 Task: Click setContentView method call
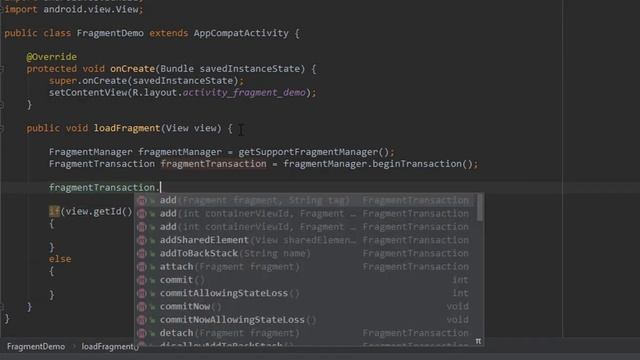click(x=88, y=93)
